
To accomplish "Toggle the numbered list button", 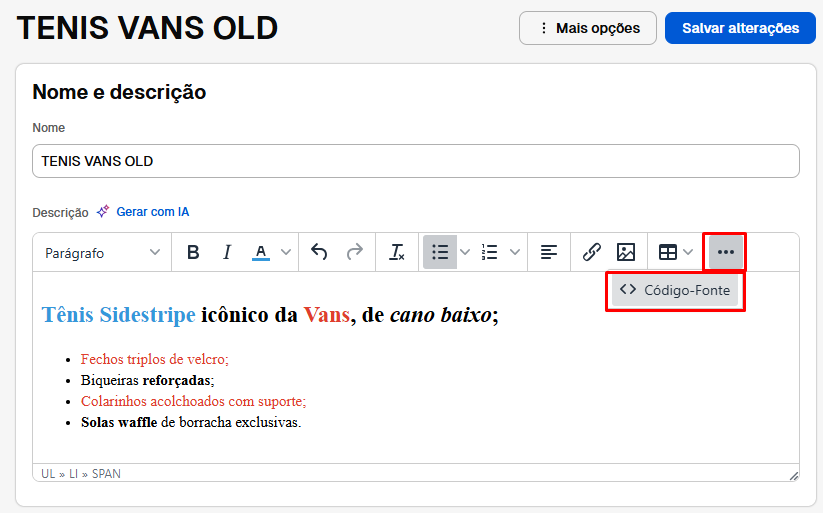I will coord(490,253).
